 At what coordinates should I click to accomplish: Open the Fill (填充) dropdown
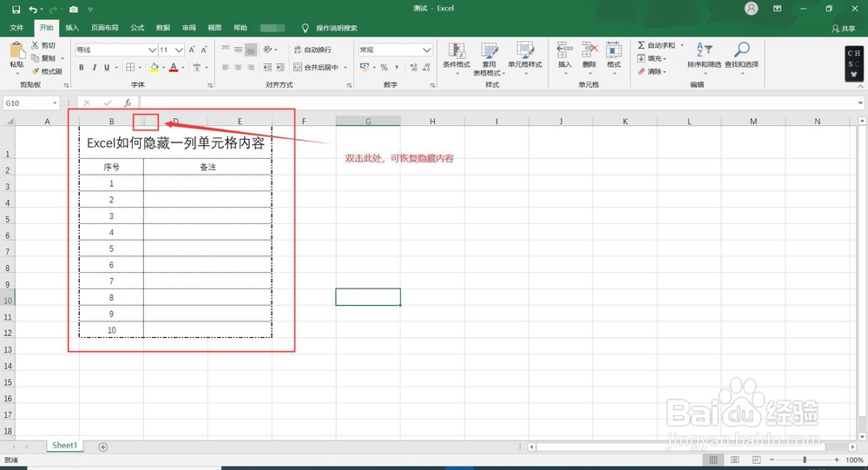pos(652,58)
